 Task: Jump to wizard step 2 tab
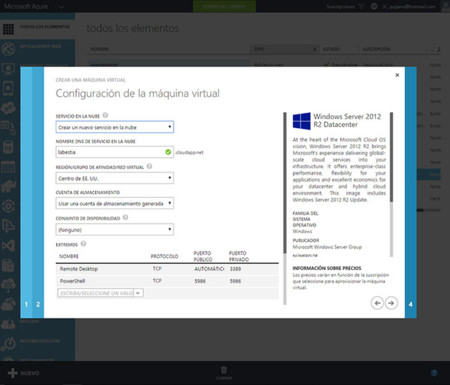coord(38,304)
